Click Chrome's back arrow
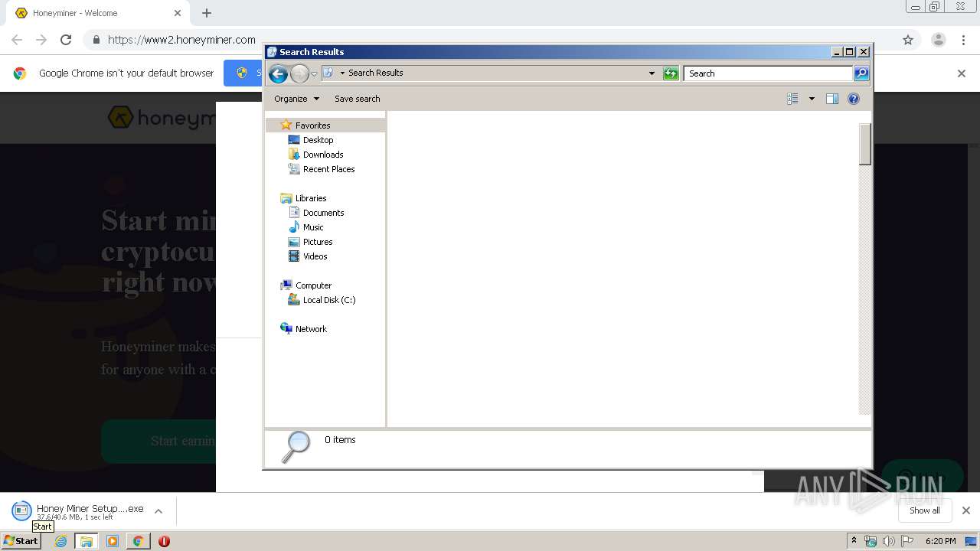The image size is (980, 551). coord(17,40)
